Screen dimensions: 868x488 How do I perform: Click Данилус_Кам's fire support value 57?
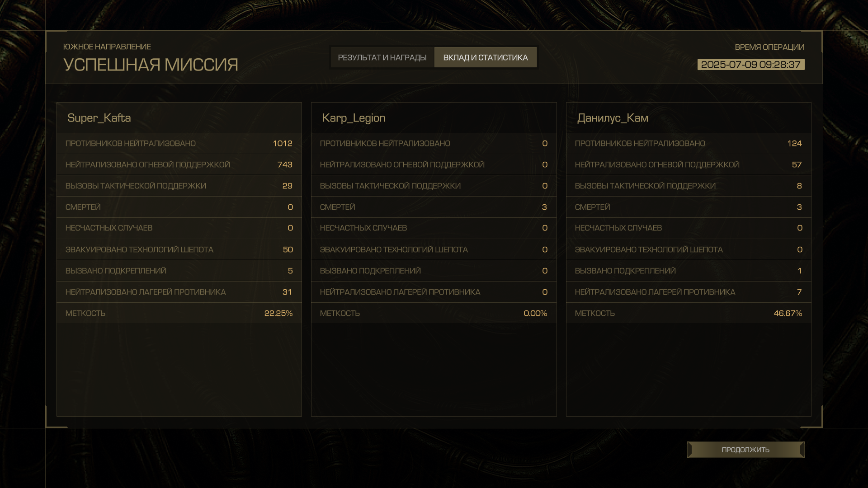(x=797, y=164)
